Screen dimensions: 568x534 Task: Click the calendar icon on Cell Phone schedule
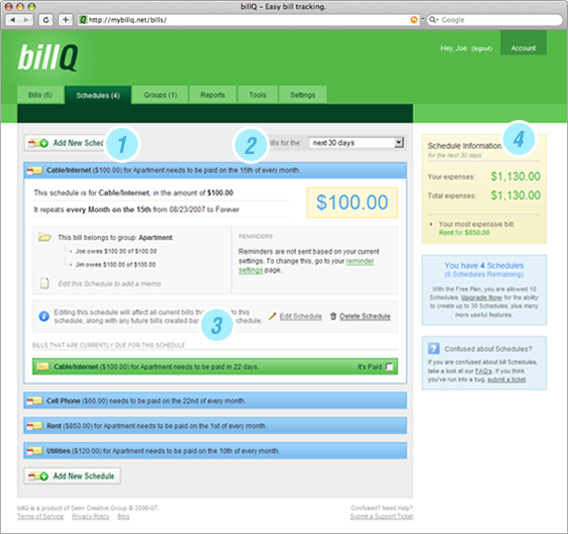click(x=35, y=401)
